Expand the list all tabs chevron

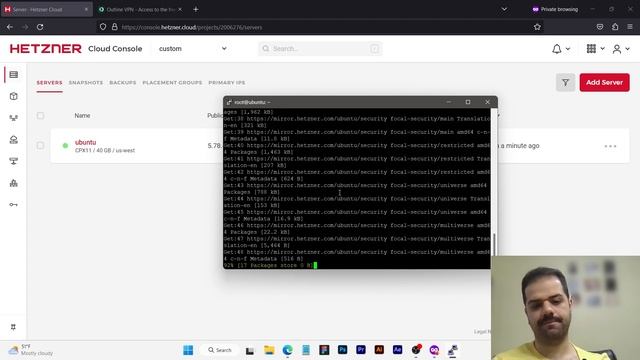pos(504,9)
